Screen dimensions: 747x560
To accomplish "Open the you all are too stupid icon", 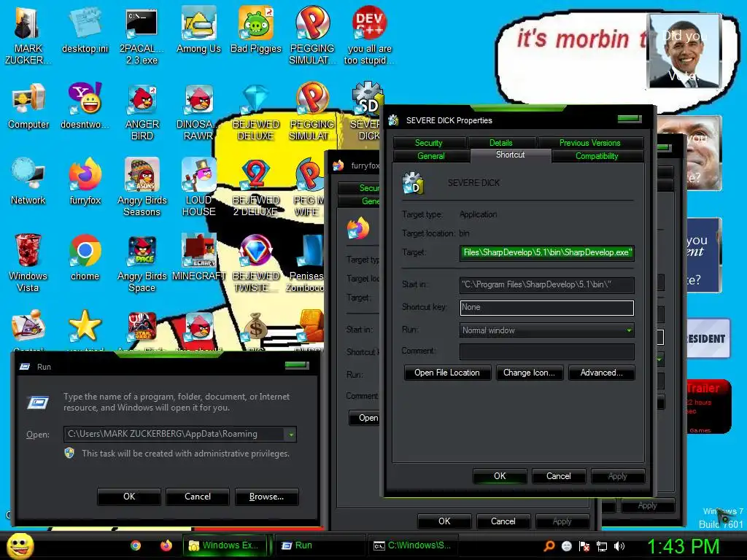I will tap(369, 36).
